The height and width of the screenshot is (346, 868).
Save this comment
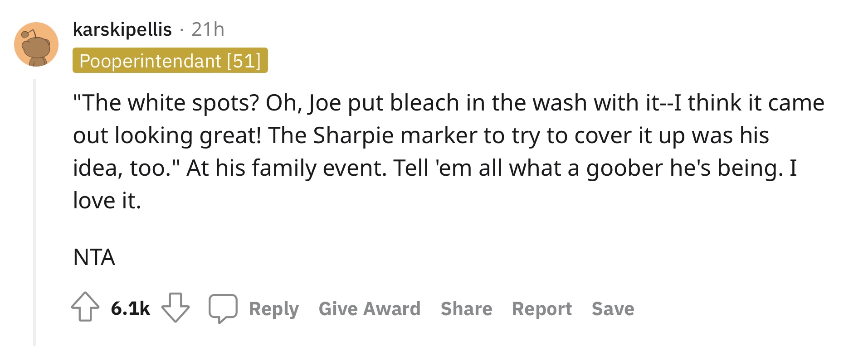[613, 309]
